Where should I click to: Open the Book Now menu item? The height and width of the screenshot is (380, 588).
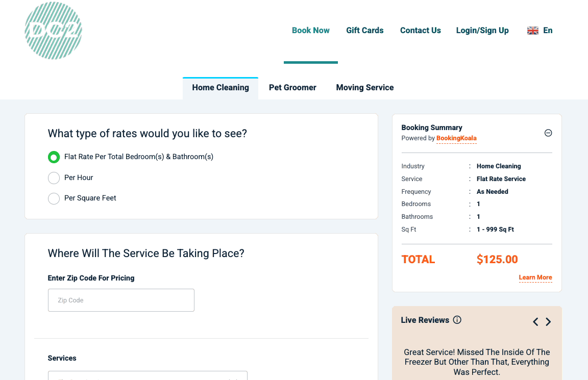coord(310,31)
